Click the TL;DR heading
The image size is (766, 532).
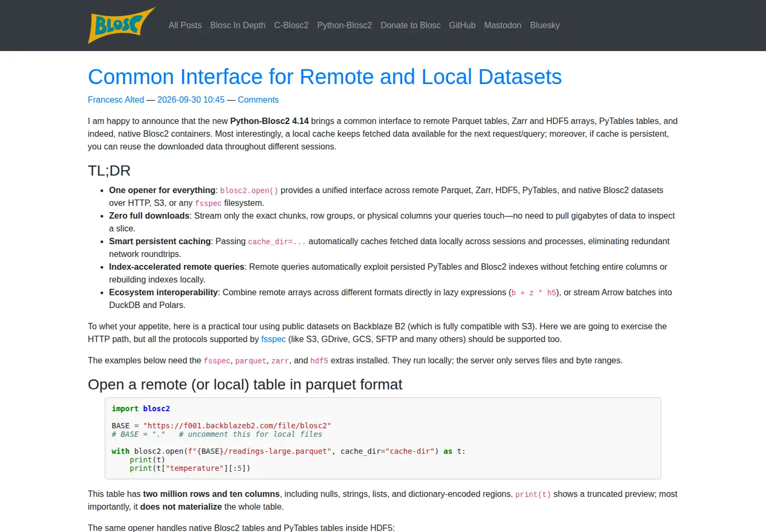tap(109, 171)
